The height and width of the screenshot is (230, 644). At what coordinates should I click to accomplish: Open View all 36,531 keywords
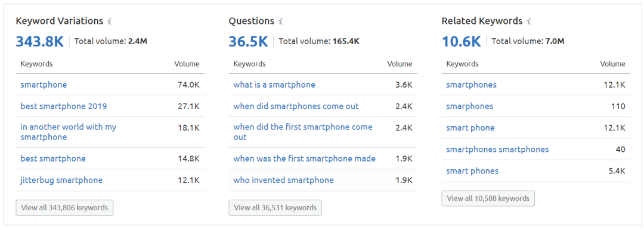[x=275, y=208]
